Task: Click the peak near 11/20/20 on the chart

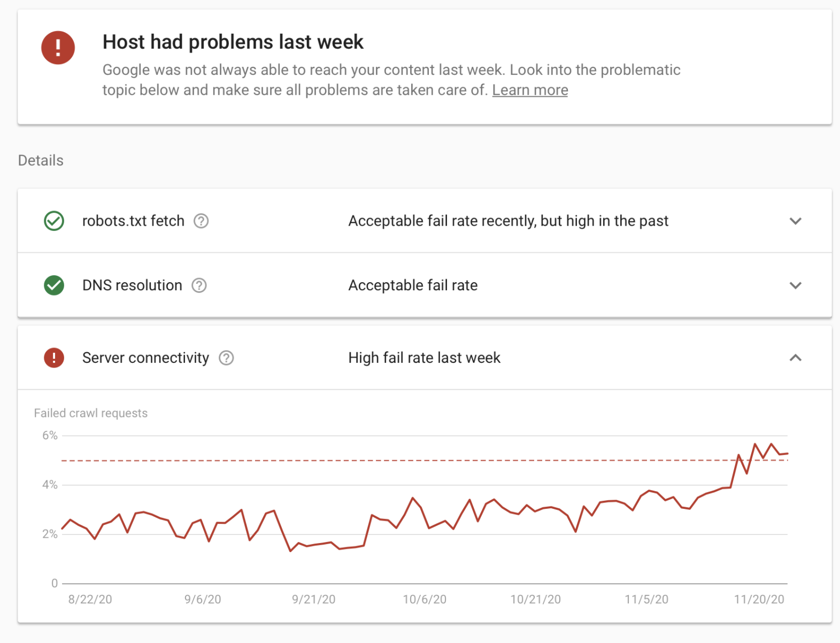Action: [756, 444]
